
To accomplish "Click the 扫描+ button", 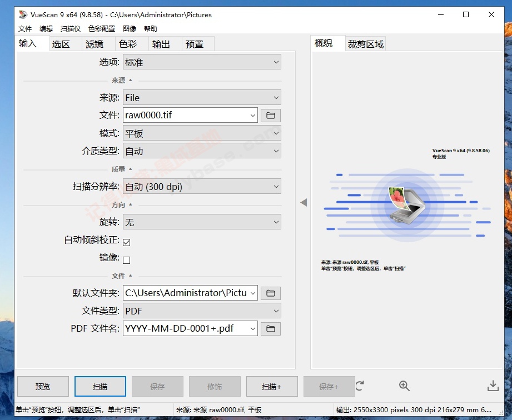I will coord(272,386).
